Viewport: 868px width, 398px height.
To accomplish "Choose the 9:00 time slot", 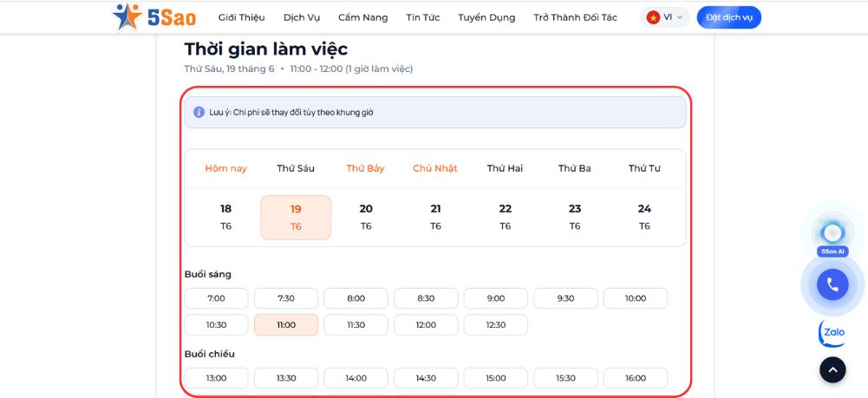I will [x=496, y=298].
